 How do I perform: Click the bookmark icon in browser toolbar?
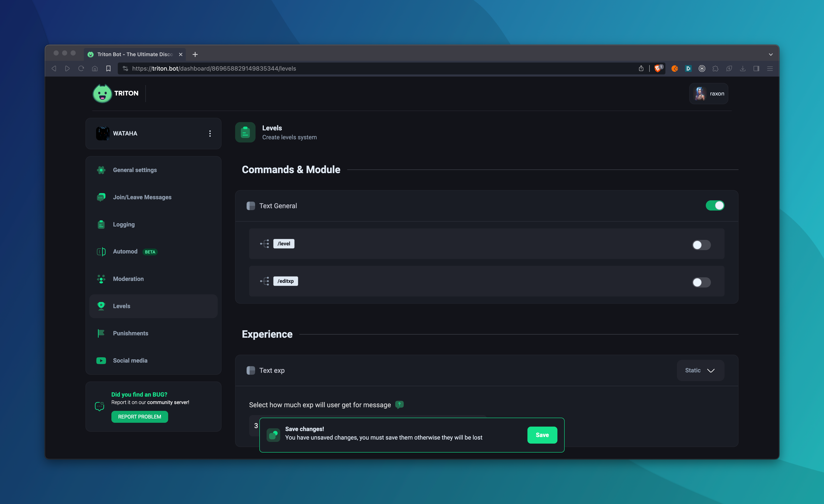tap(108, 68)
